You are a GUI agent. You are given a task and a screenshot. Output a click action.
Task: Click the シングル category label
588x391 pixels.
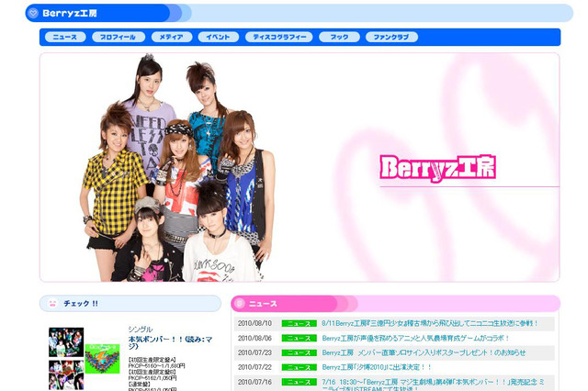click(x=141, y=330)
